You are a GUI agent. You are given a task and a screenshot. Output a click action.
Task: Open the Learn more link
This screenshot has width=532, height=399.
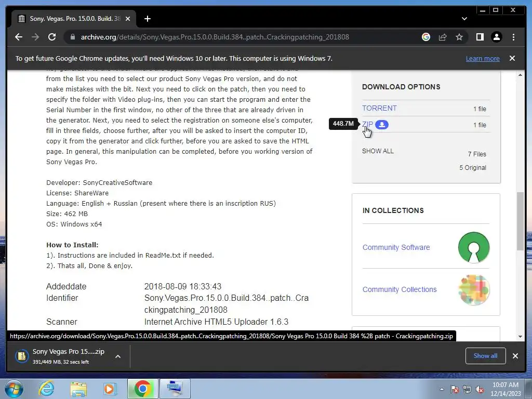click(483, 58)
